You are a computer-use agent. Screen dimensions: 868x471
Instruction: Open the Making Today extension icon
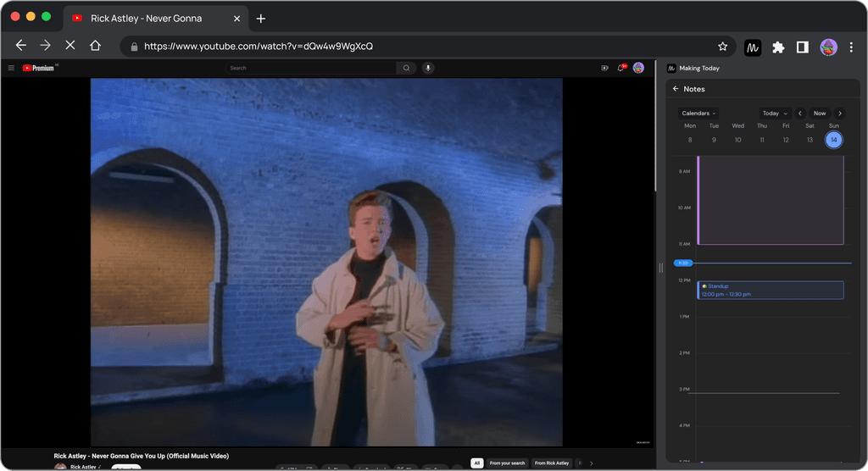[x=753, y=47]
